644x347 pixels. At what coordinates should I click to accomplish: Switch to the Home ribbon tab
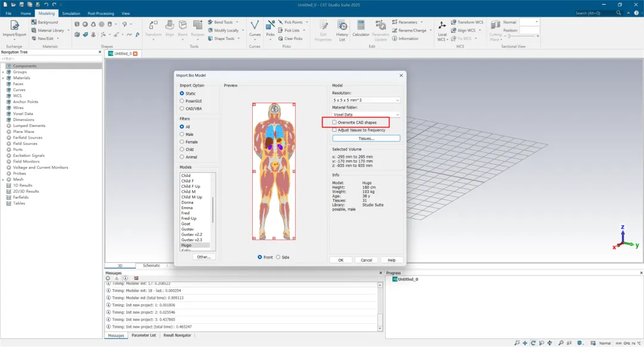(26, 14)
